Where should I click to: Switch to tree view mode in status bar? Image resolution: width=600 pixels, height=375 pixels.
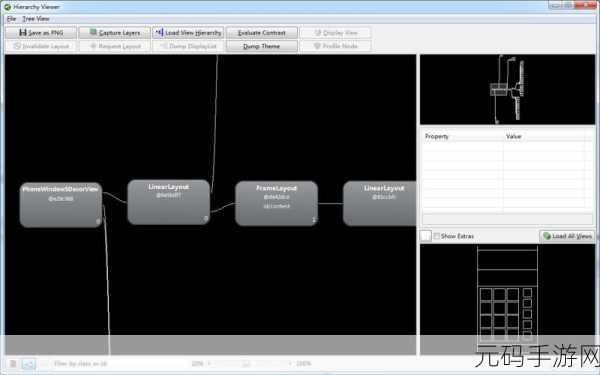point(29,363)
